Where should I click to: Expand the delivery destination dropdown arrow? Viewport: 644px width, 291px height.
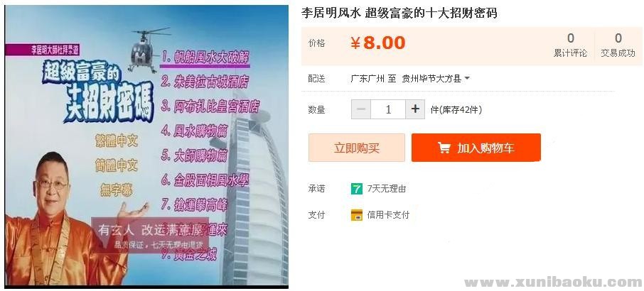coord(467,78)
